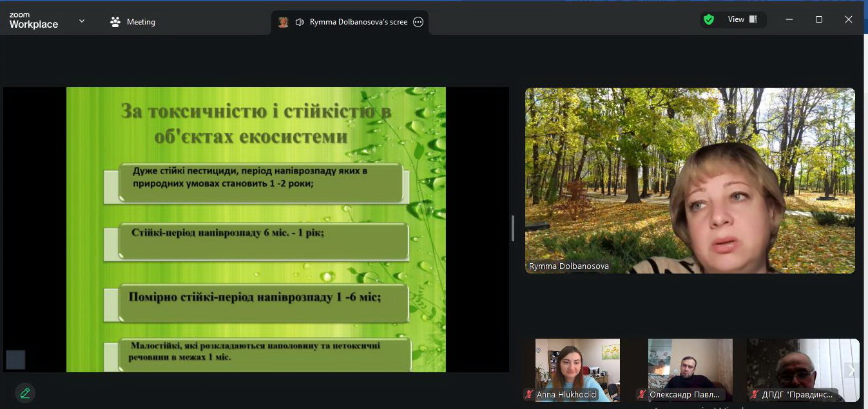Click Олександр Павл's muted microphone icon
The height and width of the screenshot is (409, 868).
point(642,394)
